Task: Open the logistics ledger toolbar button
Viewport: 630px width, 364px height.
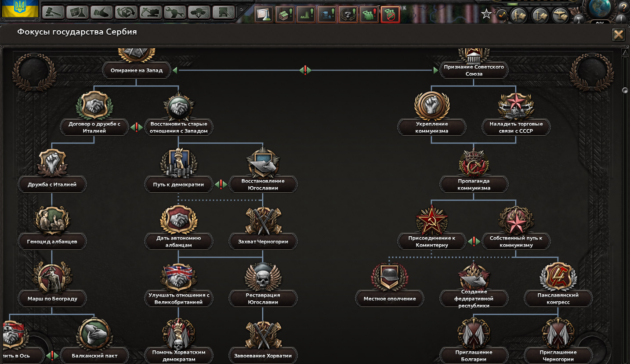Action: 224,12
